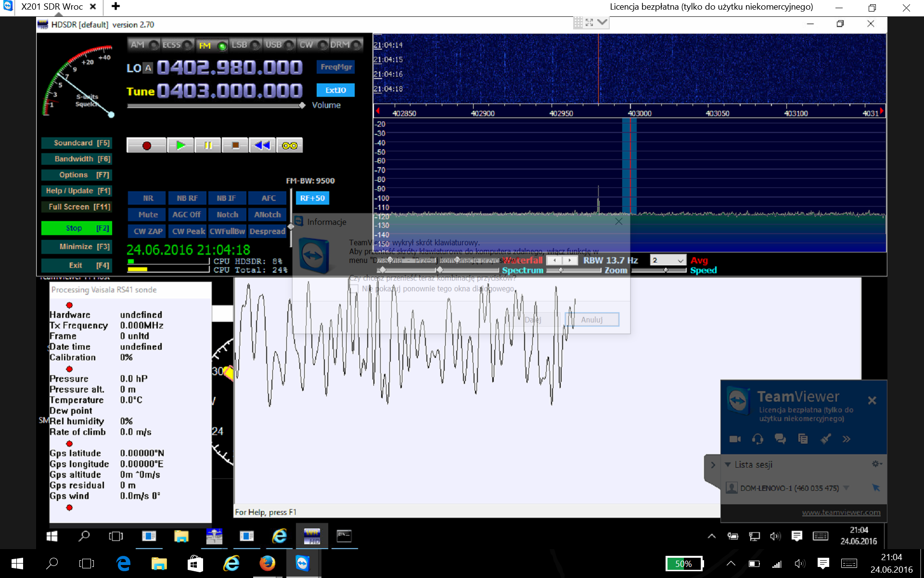Toggle AGC Off button

[x=187, y=215]
